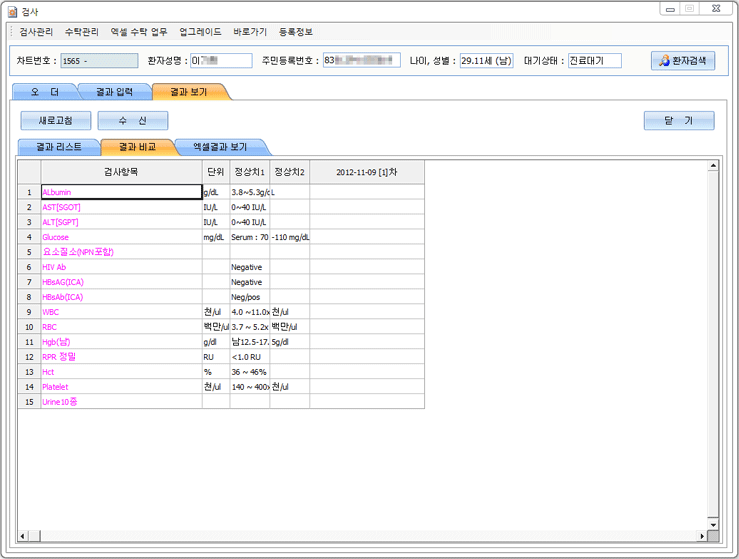Click the 환자검색 patient search button

click(683, 61)
